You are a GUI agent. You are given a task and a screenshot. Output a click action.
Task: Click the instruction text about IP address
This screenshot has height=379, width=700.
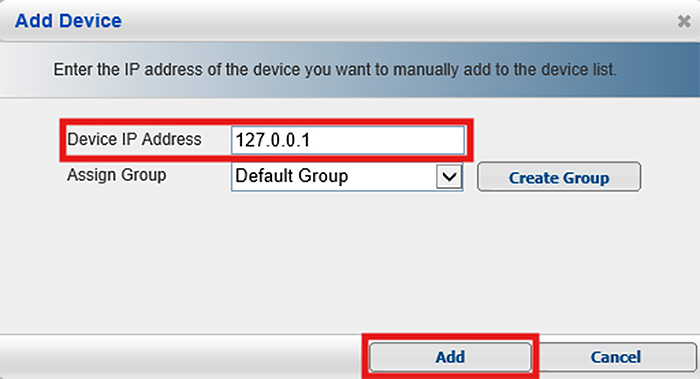335,70
